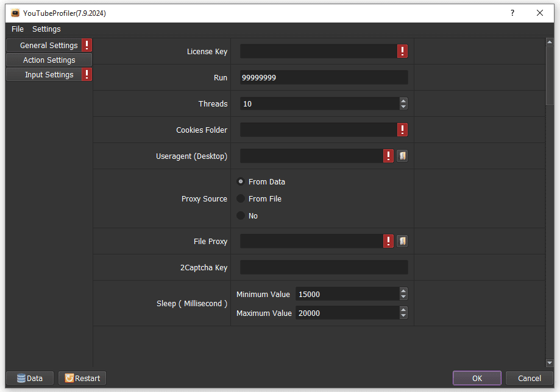Open the File Proxy file browser icon

click(402, 241)
